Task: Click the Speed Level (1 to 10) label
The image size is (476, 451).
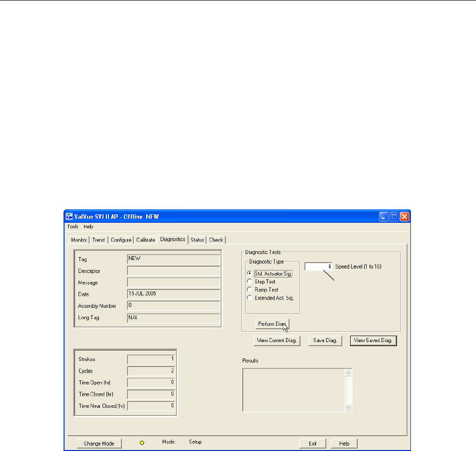Action: tap(358, 267)
